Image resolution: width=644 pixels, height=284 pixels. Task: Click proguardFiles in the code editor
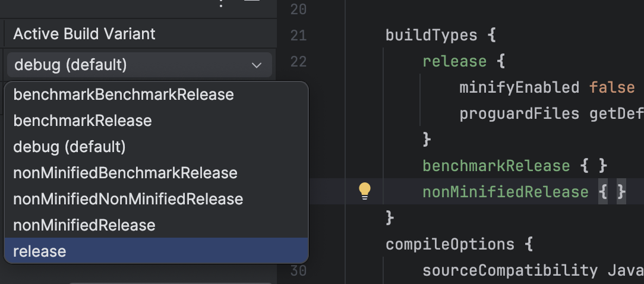point(519,113)
